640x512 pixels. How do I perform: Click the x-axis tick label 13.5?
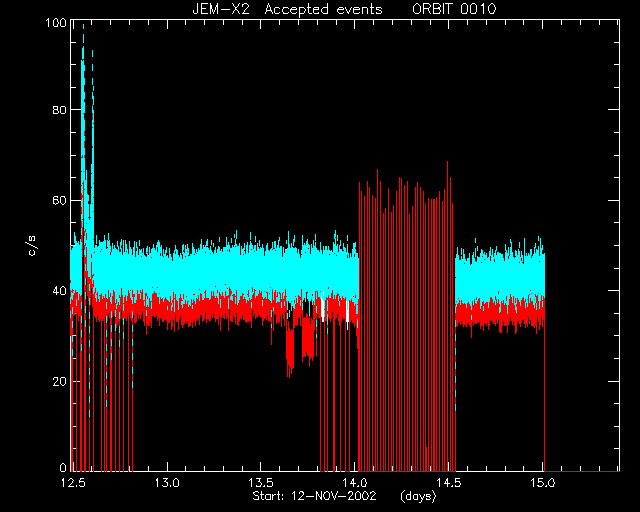pyautogui.click(x=260, y=483)
